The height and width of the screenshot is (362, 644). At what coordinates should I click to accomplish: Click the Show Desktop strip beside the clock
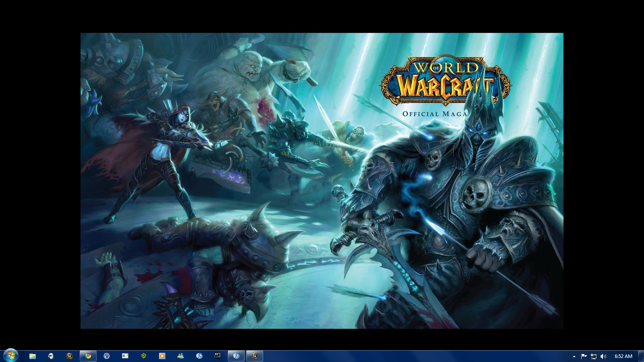click(641, 356)
